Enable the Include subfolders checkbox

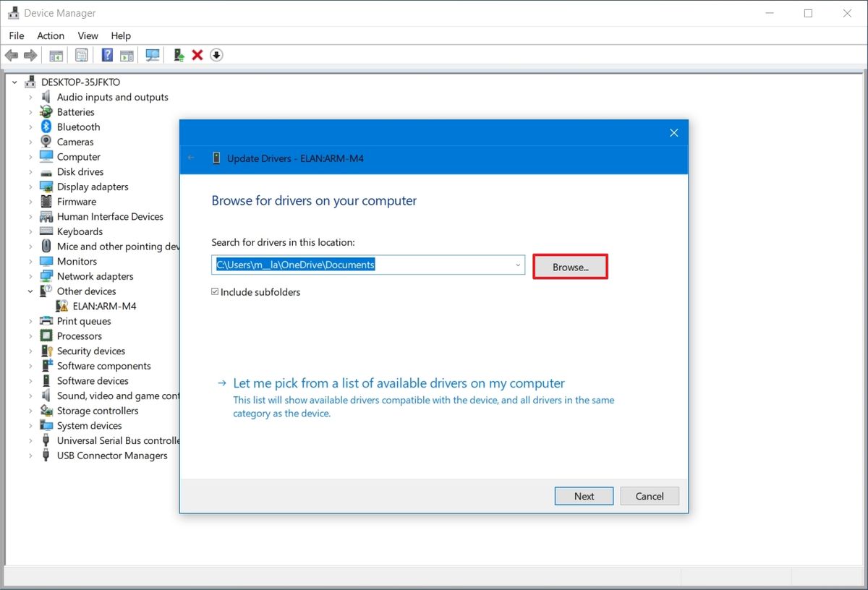pos(215,291)
